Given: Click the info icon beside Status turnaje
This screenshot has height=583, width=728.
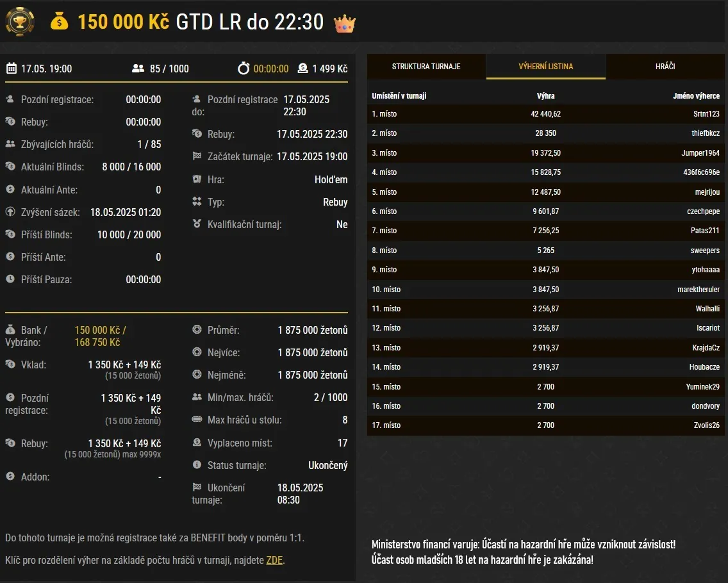Looking at the screenshot, I should [x=197, y=465].
